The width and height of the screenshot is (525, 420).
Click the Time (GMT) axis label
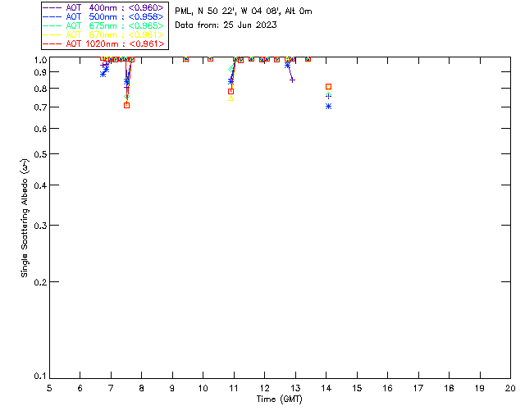pyautogui.click(x=279, y=399)
